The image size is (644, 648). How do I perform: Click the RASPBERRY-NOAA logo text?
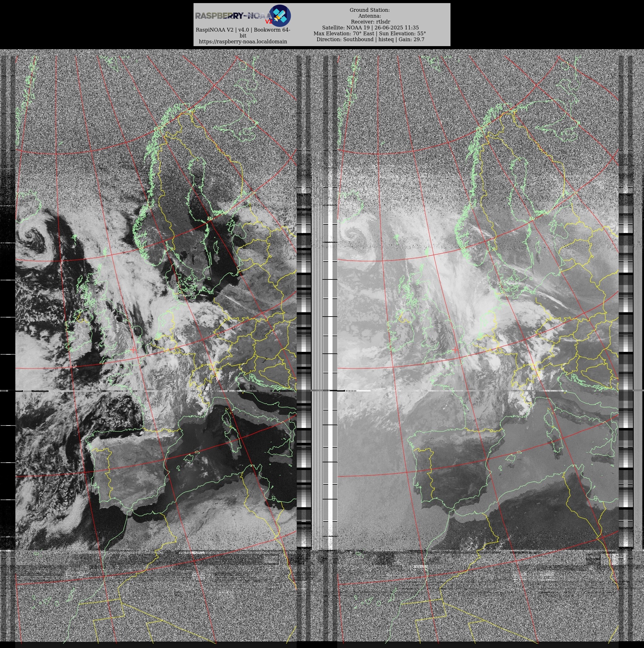point(233,16)
